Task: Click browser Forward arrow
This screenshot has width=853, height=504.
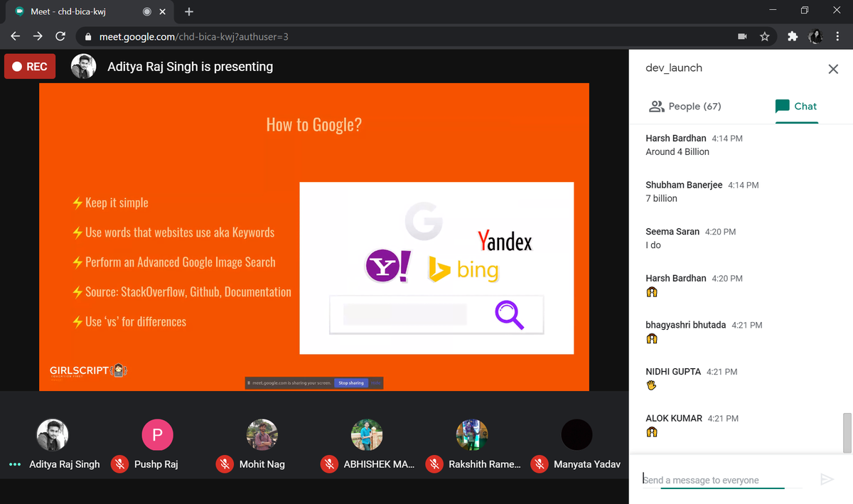Action: pos(38,36)
